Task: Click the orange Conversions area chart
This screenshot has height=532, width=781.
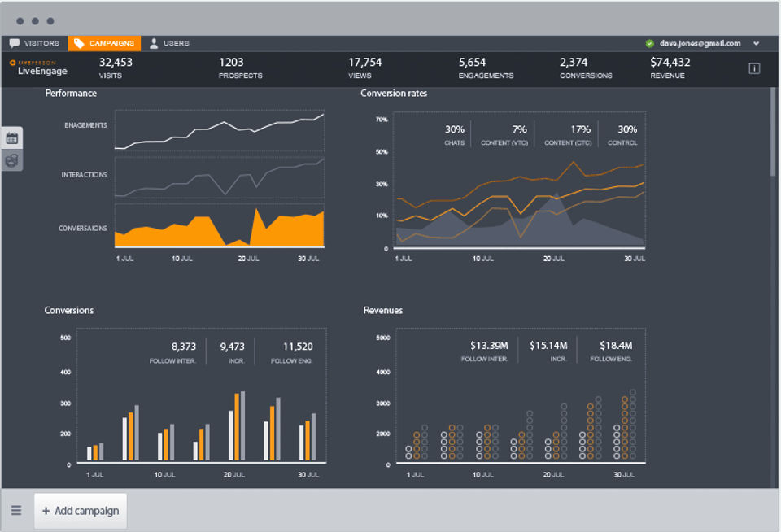Action: [x=220, y=225]
